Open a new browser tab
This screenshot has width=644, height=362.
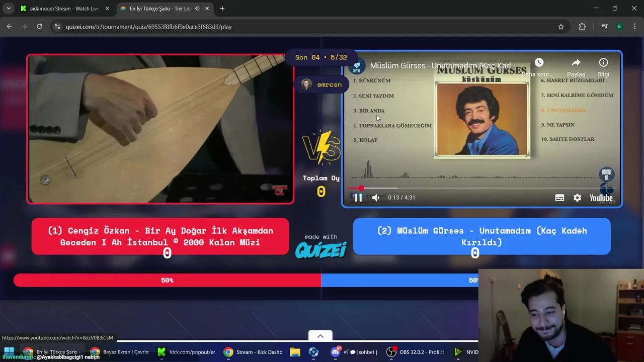tap(222, 9)
